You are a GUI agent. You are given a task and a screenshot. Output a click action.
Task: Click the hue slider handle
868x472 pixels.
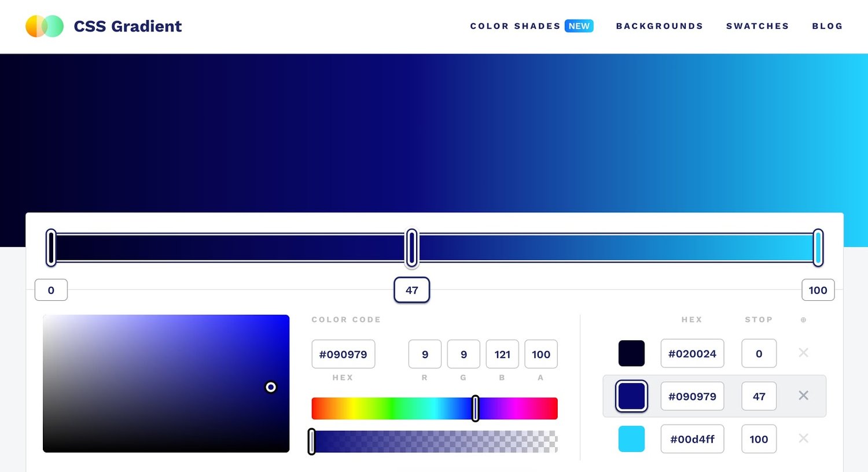475,408
